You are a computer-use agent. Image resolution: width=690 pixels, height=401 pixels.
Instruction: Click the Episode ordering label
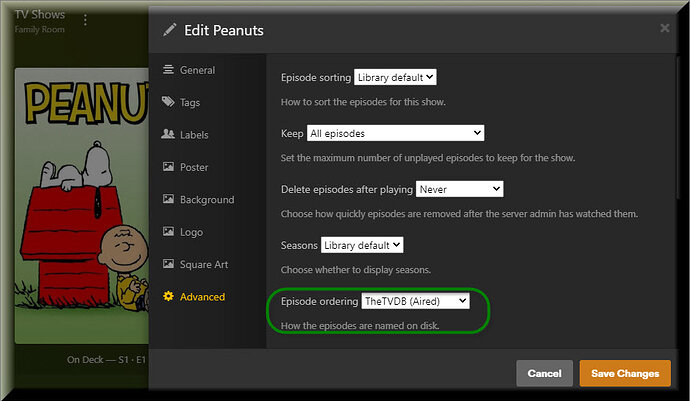click(x=319, y=302)
